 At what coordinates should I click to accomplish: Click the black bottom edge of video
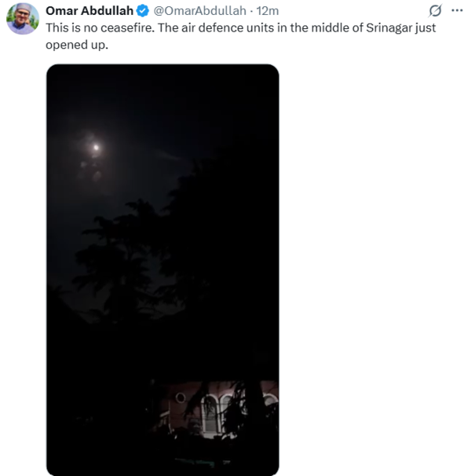[162, 469]
